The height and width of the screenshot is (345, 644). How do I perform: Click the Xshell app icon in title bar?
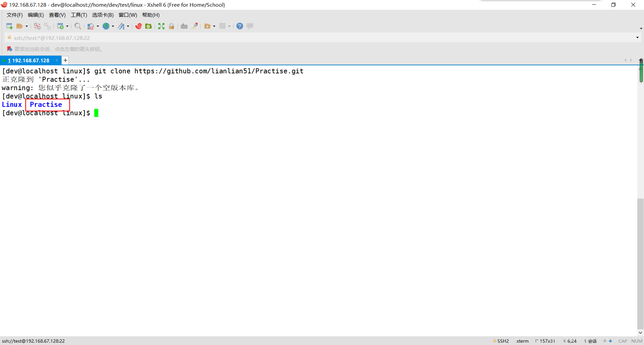click(x=4, y=5)
